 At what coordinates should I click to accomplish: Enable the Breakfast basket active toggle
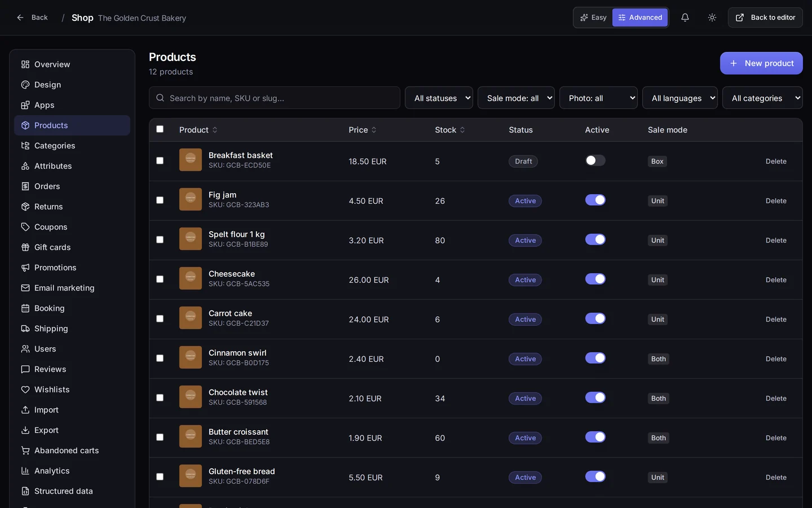[595, 160]
